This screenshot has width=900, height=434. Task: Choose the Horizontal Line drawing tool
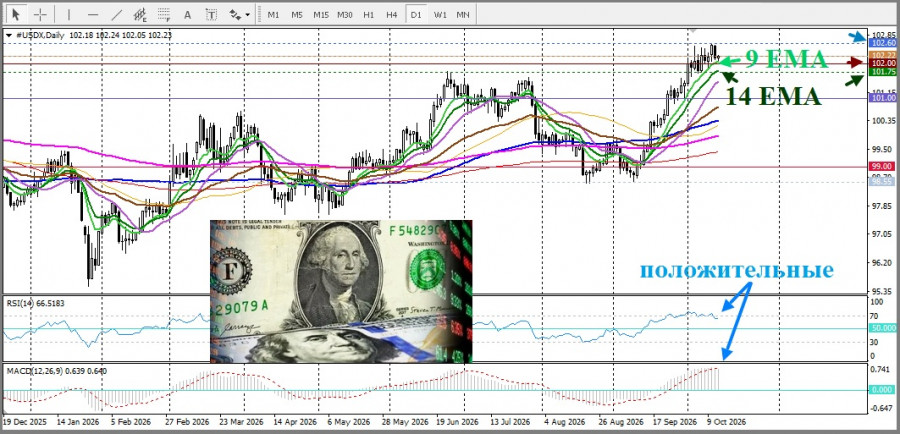coord(93,14)
